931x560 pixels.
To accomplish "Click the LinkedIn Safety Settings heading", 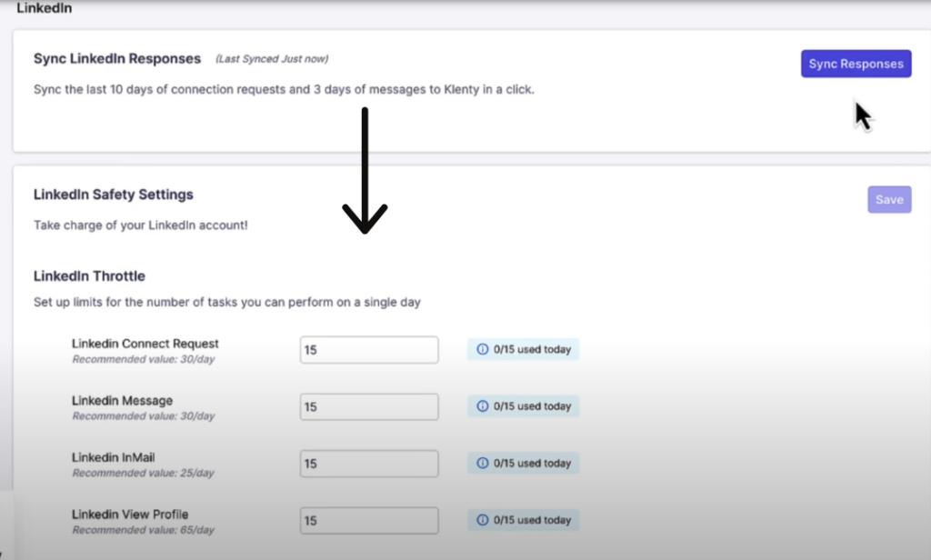I will click(114, 195).
